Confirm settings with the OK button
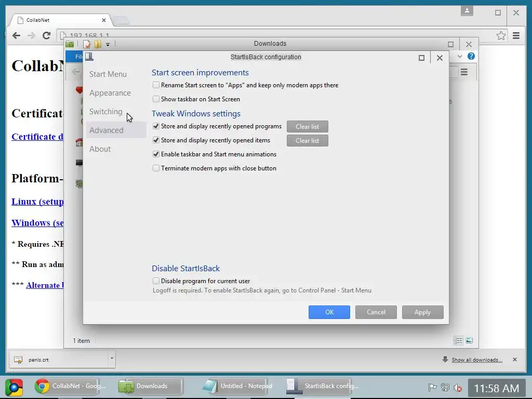The image size is (532, 399). (x=329, y=312)
